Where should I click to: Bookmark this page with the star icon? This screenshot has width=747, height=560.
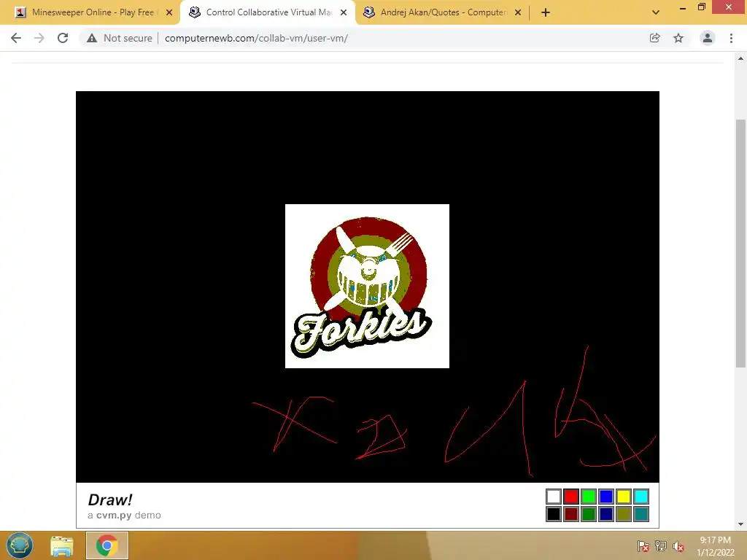pyautogui.click(x=678, y=38)
